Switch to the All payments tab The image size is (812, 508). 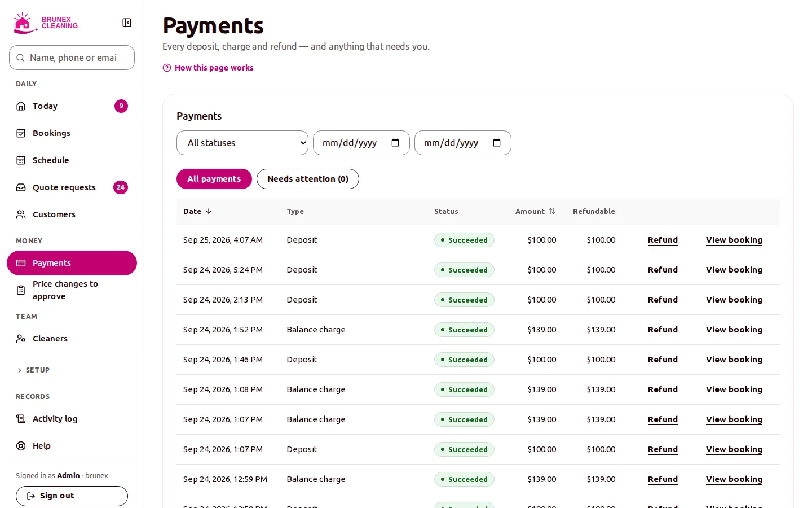coord(214,179)
